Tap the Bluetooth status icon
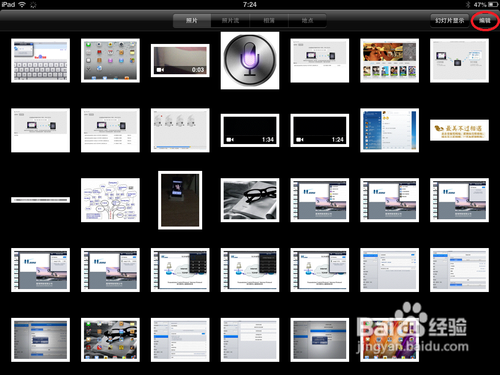This screenshot has height=375, width=500. click(468, 4)
